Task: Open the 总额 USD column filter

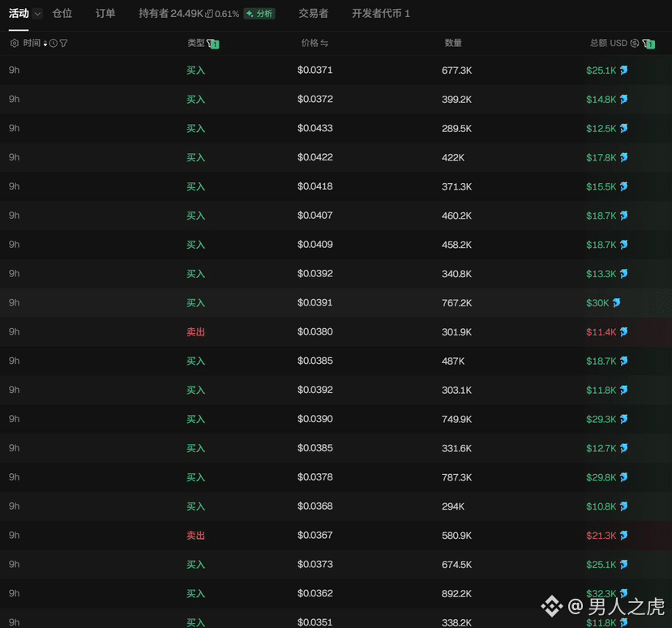Action: [648, 44]
